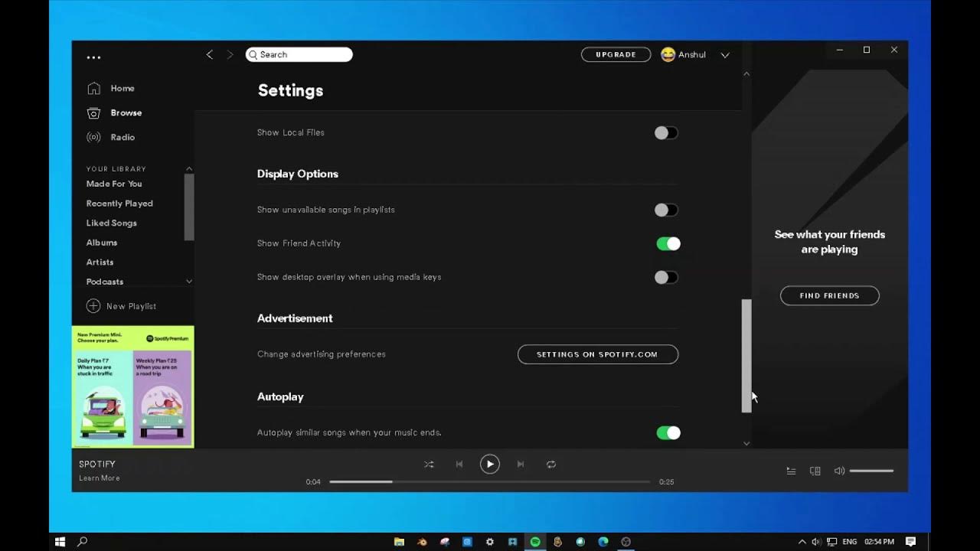Skip to next track
The width and height of the screenshot is (980, 551).
[x=521, y=465]
